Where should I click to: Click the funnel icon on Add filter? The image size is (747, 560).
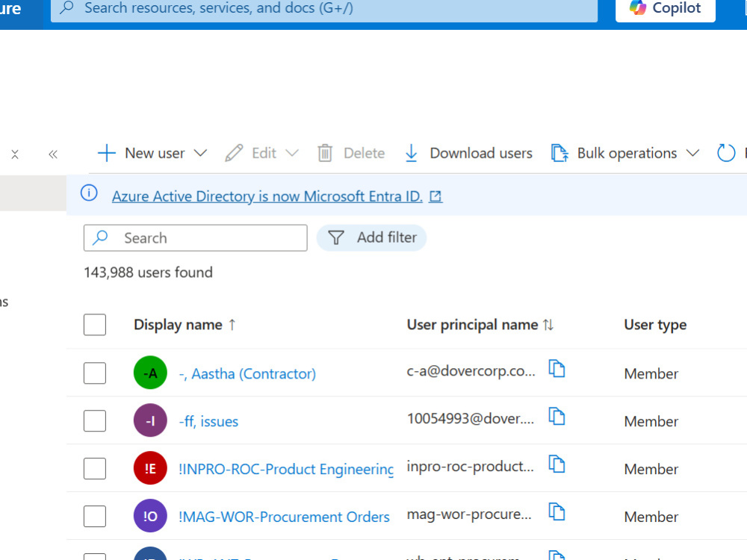336,237
